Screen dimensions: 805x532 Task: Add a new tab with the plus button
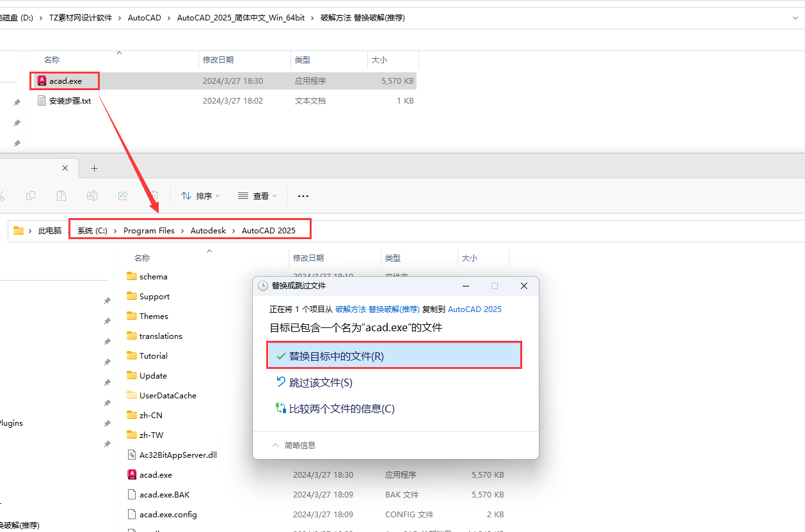(94, 168)
